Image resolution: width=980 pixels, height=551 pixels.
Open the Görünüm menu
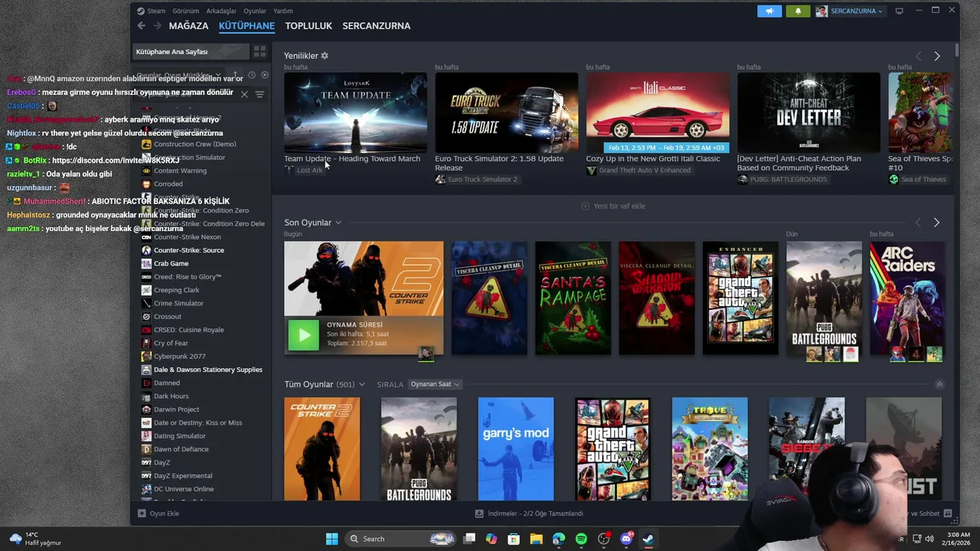(x=185, y=11)
